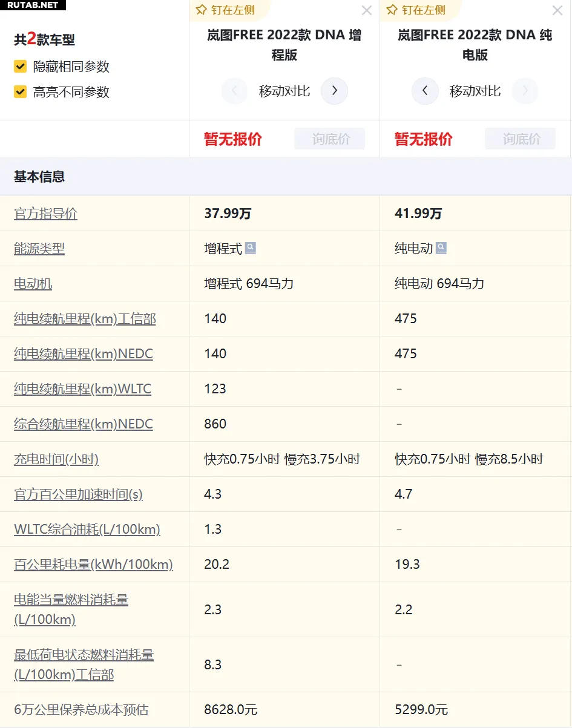Viewport: 572px width, 728px height.
Task: Click the 6万公里保养总成本预估 row label
Action: tap(81, 709)
